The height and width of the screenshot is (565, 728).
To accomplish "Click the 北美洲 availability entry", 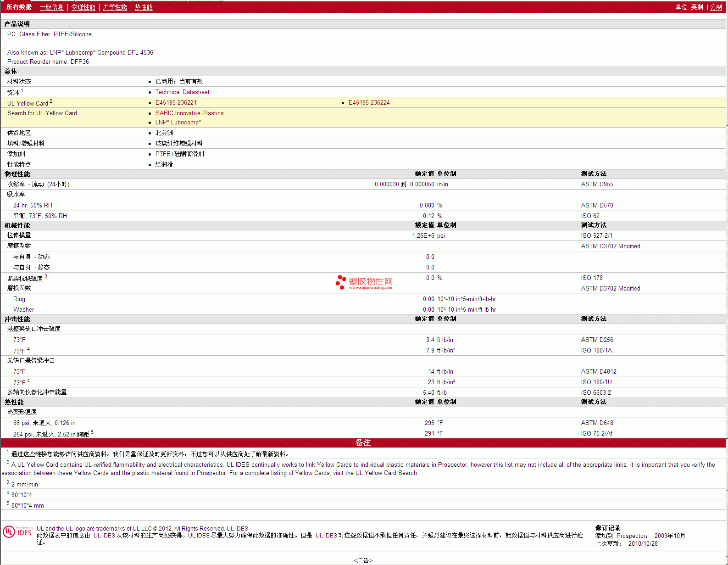I will (x=164, y=133).
